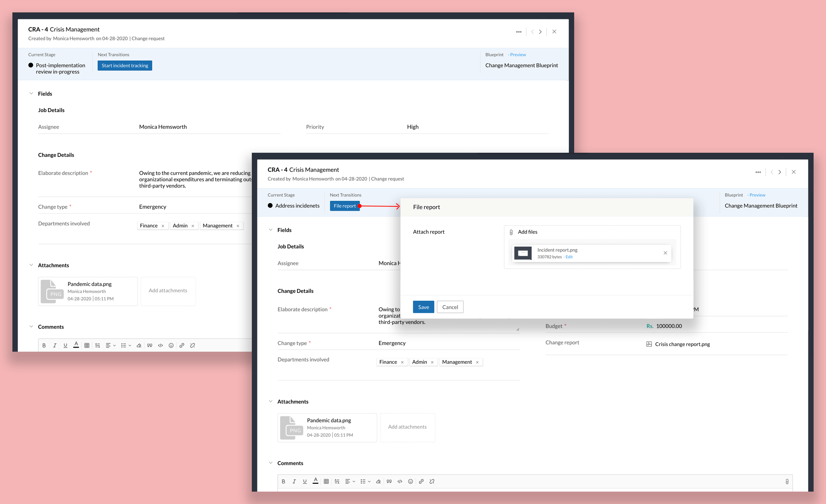Cancel the File report dialog

[x=450, y=307]
